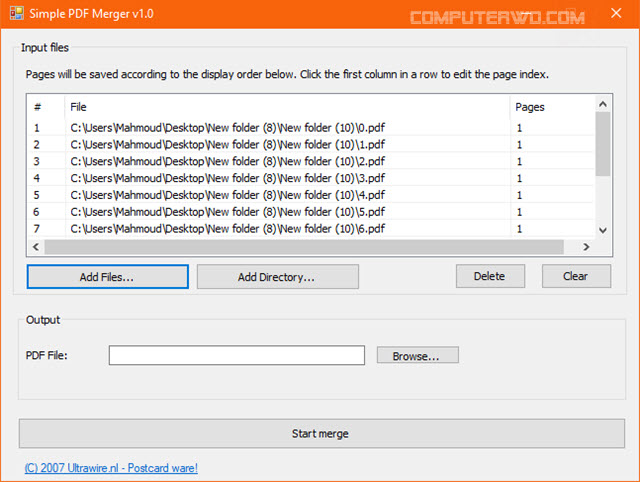Browse for output PDF file location

pos(418,355)
